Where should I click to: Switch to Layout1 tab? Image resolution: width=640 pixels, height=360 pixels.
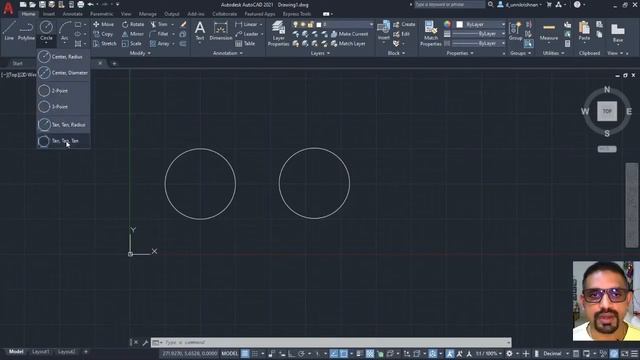click(40, 352)
